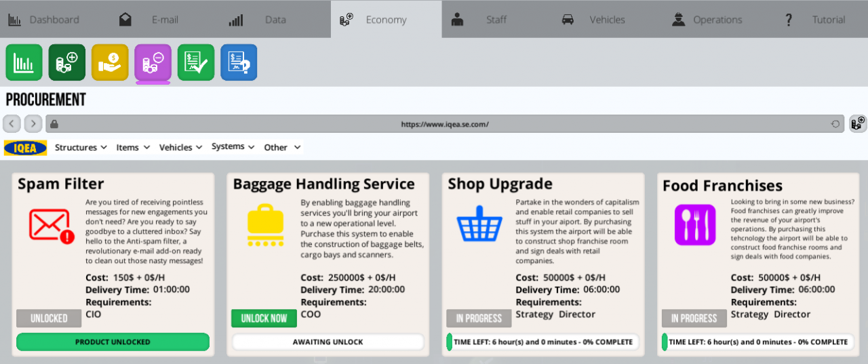Open the Systems dropdown menu
Viewport: 868px width, 364px height.
tap(233, 146)
